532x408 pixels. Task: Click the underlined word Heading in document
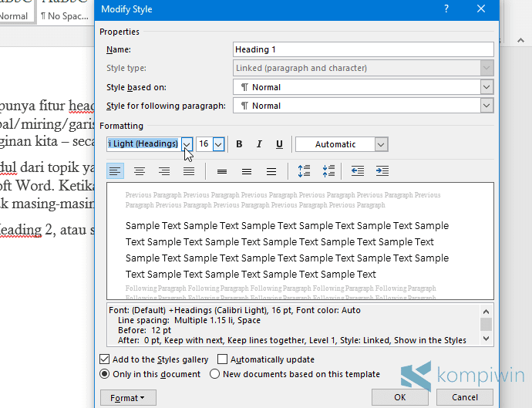20,230
